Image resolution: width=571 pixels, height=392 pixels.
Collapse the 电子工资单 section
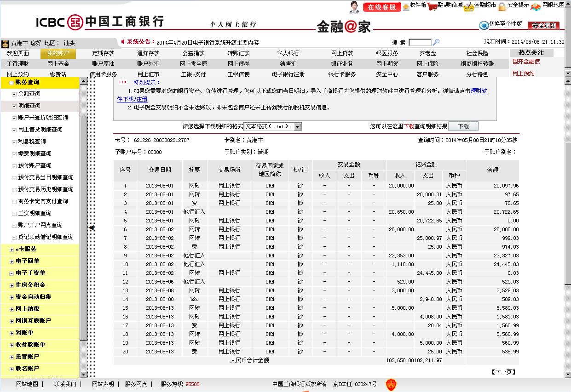pos(12,273)
